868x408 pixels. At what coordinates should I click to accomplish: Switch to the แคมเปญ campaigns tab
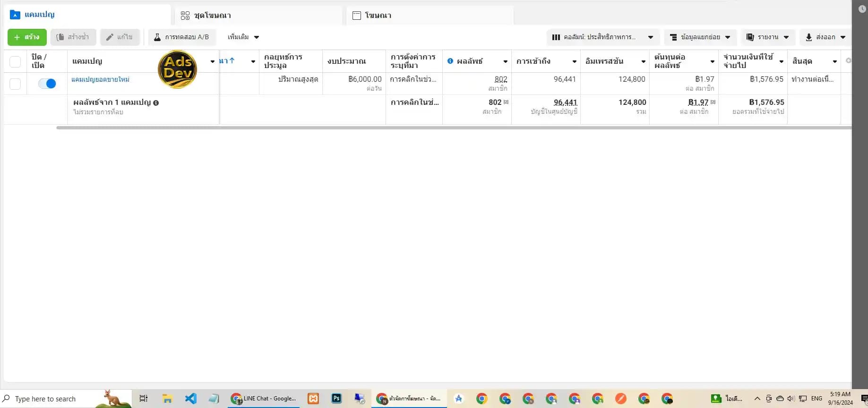87,15
